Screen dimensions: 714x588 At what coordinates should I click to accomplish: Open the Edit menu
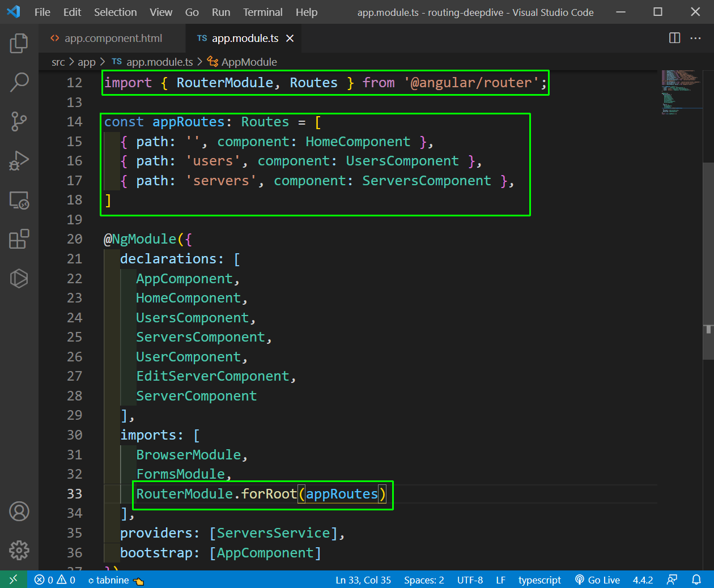coord(72,12)
